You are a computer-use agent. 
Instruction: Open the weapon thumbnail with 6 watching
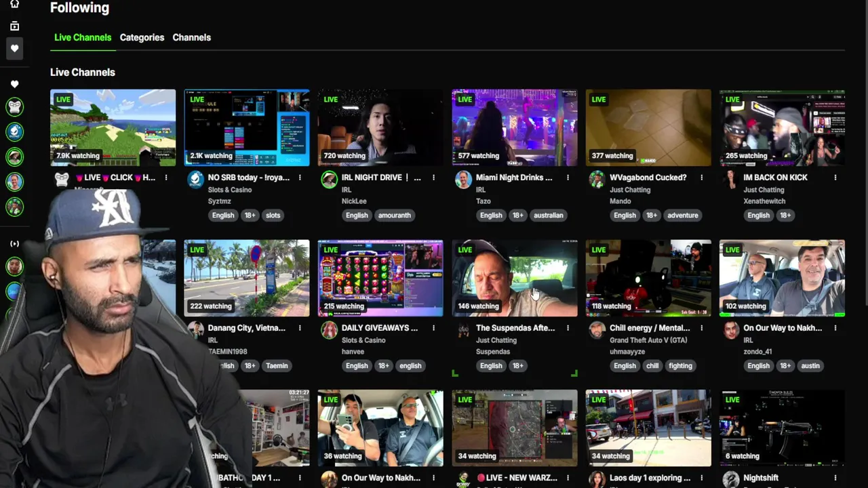783,428
